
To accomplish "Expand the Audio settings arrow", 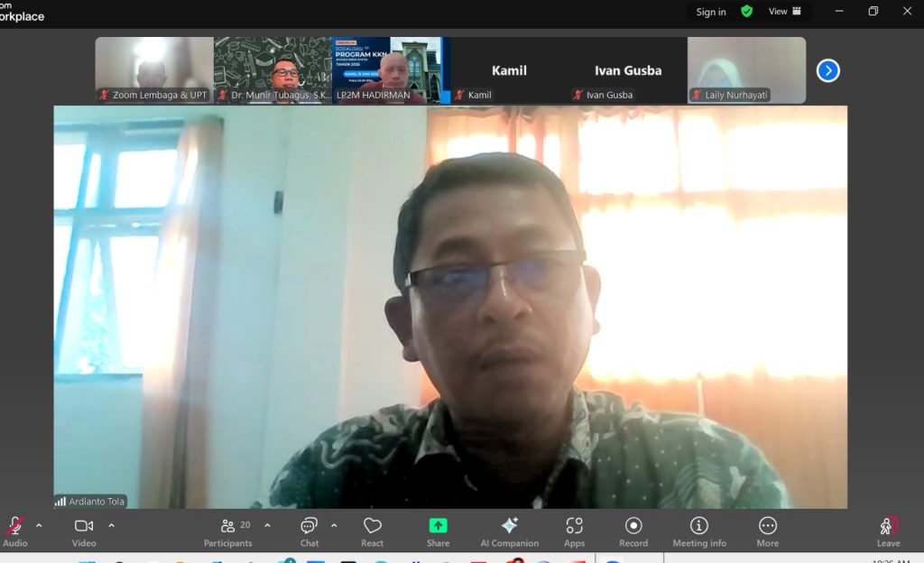I will (x=39, y=525).
